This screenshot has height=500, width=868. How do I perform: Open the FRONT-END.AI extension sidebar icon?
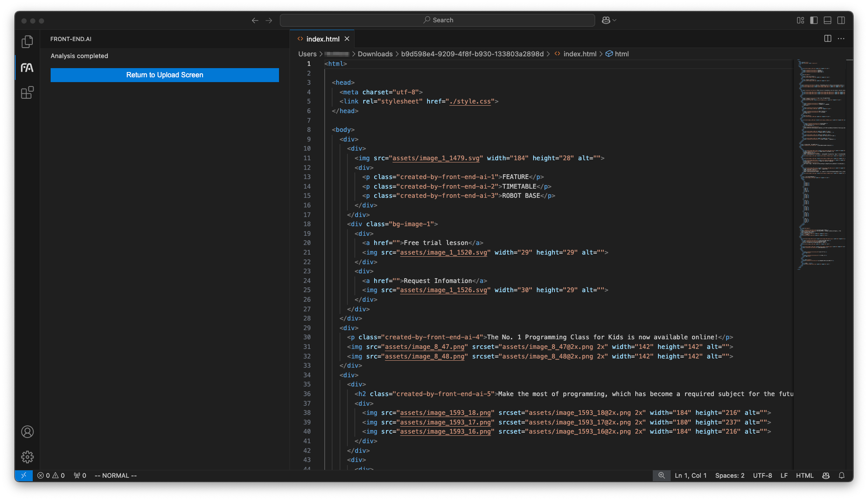tap(27, 67)
